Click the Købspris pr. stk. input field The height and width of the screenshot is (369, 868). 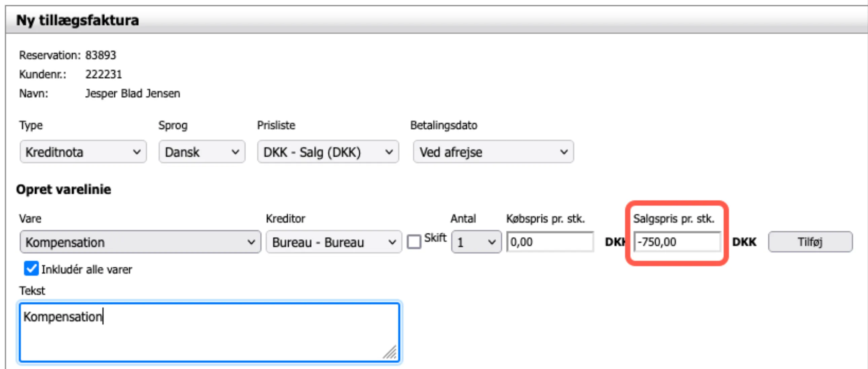pos(550,242)
